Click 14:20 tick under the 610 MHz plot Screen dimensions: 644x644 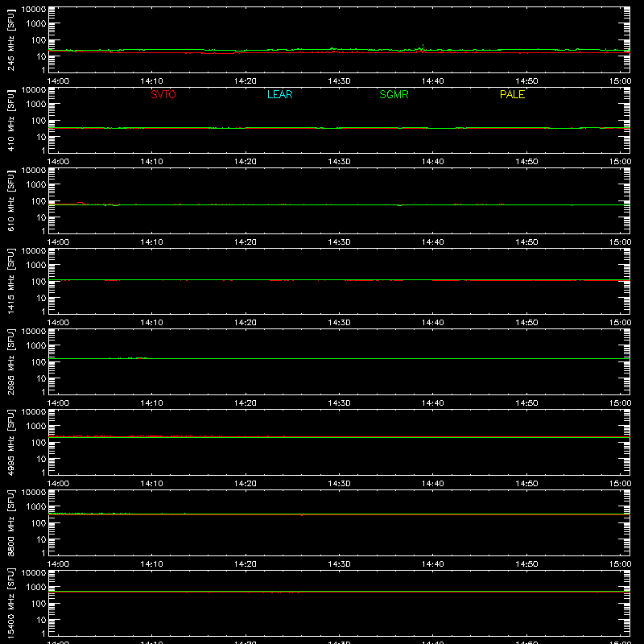(x=246, y=242)
